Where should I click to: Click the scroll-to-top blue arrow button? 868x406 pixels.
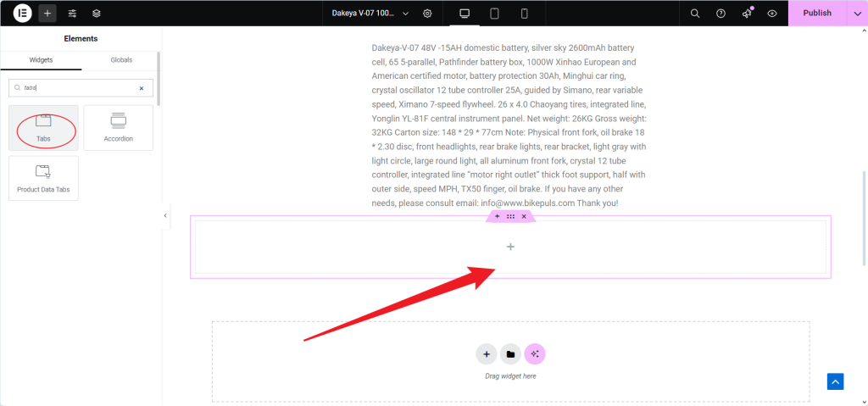835,381
